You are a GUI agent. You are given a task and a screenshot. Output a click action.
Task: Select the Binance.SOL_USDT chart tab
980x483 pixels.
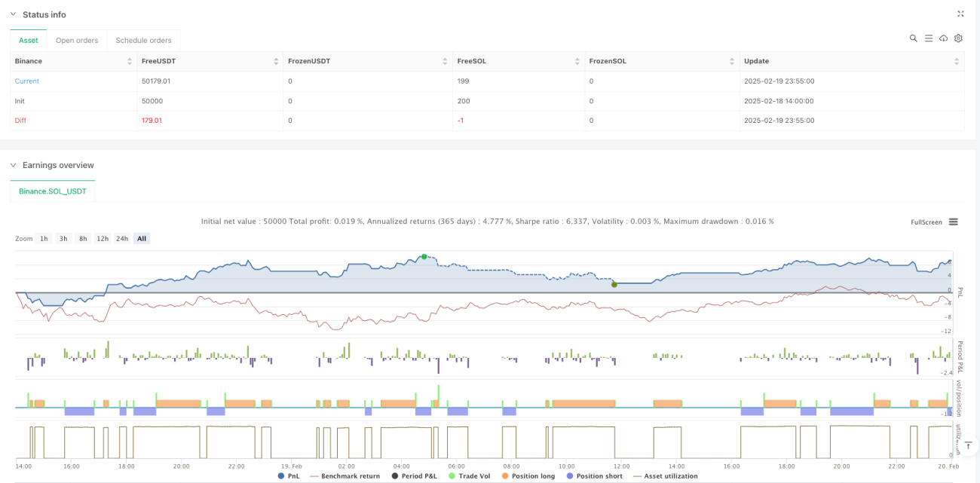click(x=53, y=191)
